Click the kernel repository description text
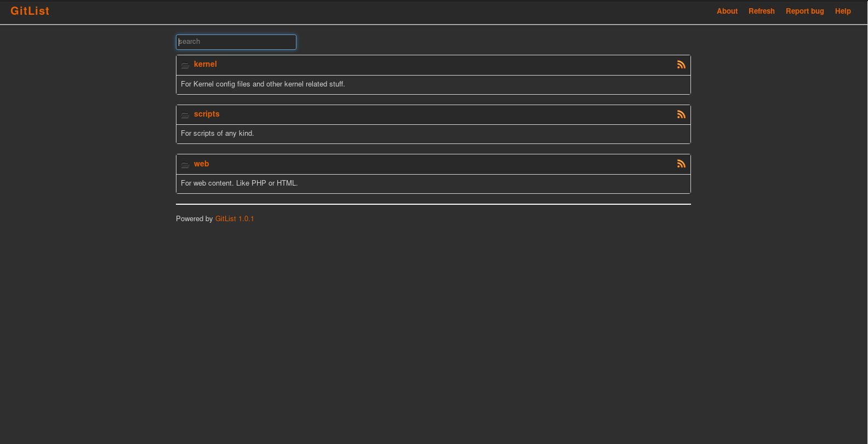868x444 pixels. click(x=263, y=84)
